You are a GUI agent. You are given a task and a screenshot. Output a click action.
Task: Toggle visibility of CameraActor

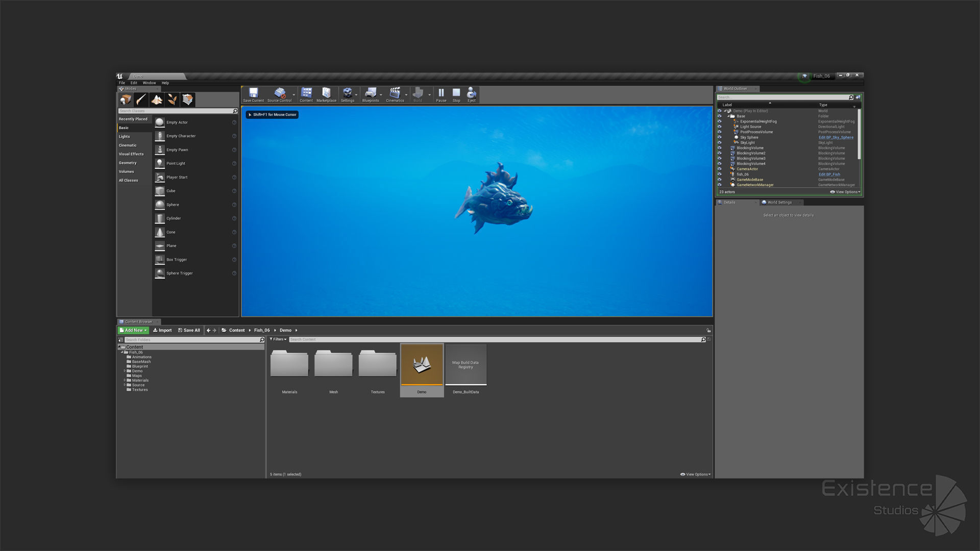[720, 169]
